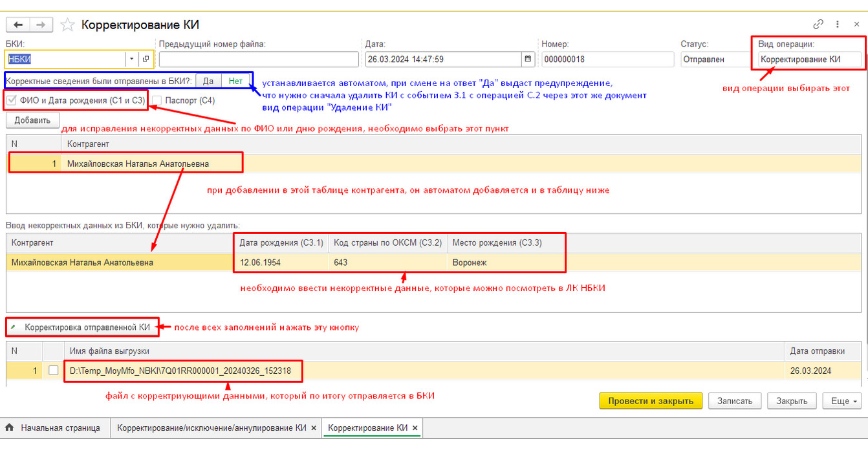Click the Вид операции field Корректирование КИ

point(810,59)
